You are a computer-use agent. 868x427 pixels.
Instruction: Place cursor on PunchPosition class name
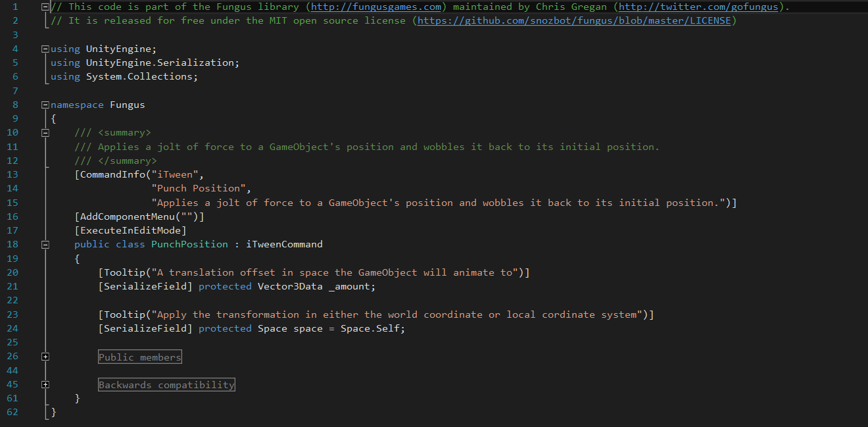pos(189,244)
